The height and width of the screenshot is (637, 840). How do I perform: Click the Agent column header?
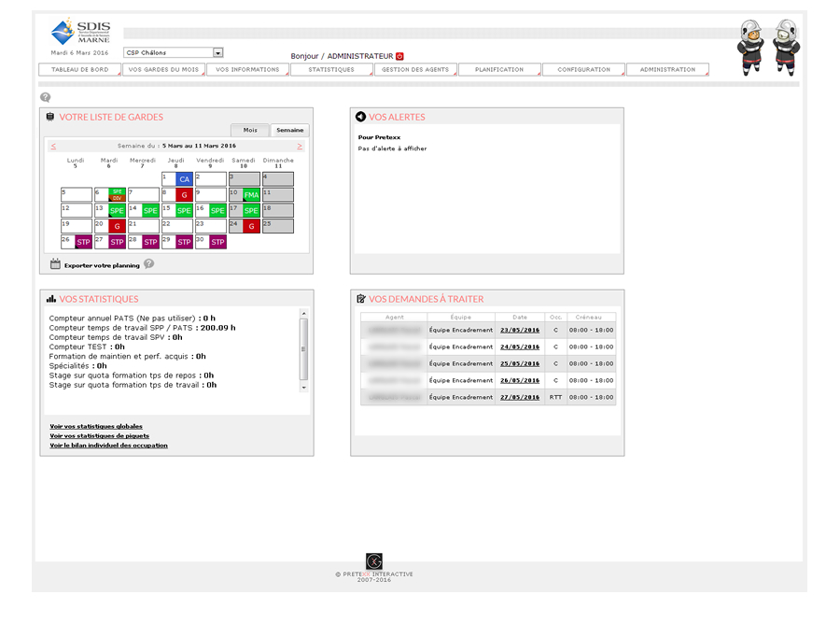pyautogui.click(x=394, y=317)
